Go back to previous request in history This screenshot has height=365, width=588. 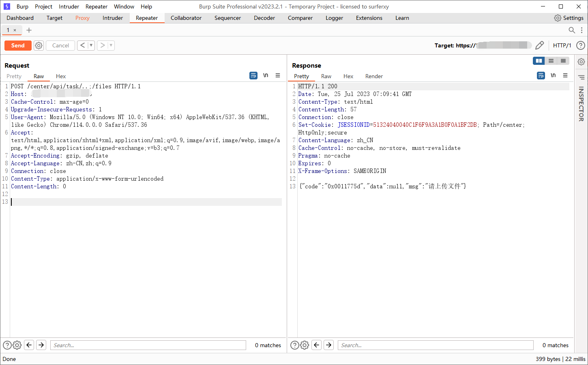[82, 45]
